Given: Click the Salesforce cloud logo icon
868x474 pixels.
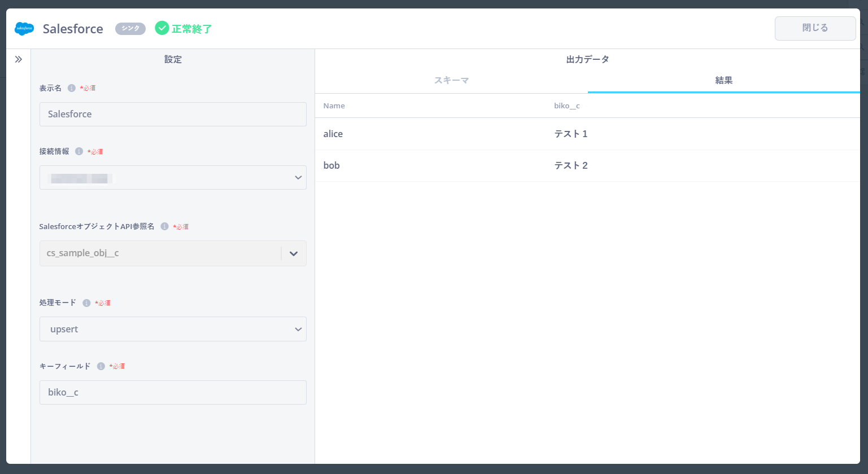Looking at the screenshot, I should pos(24,28).
